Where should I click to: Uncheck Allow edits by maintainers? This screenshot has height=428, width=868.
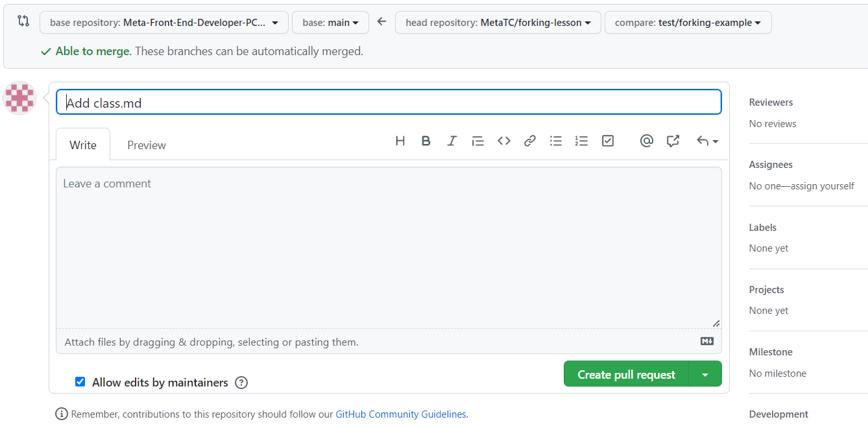[80, 382]
